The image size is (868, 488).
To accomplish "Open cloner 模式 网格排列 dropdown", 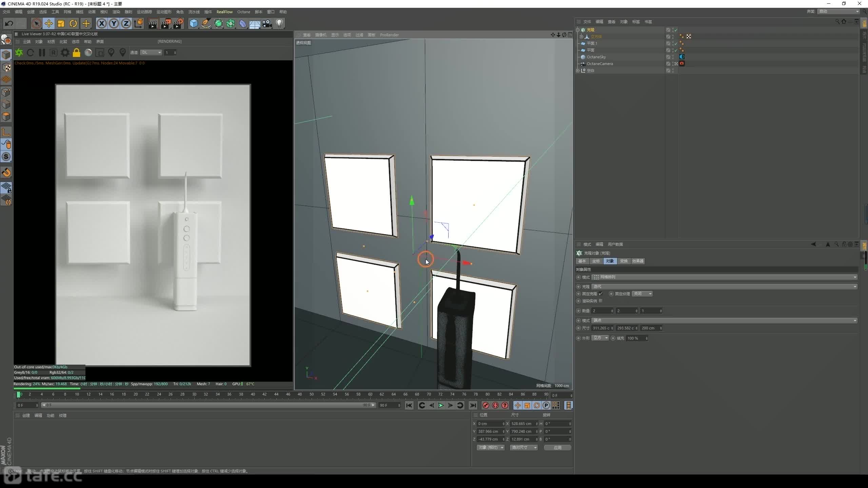I will (725, 277).
